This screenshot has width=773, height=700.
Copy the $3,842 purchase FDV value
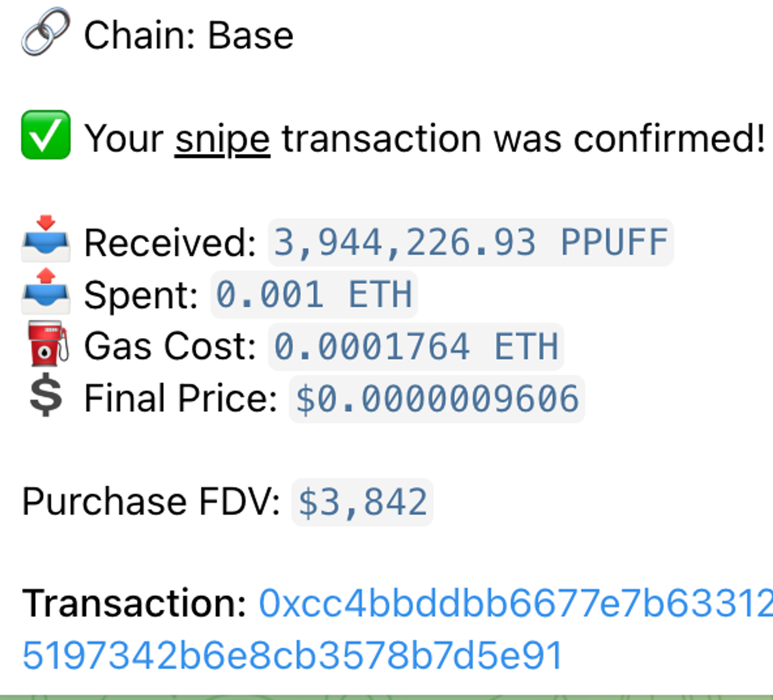(x=362, y=502)
